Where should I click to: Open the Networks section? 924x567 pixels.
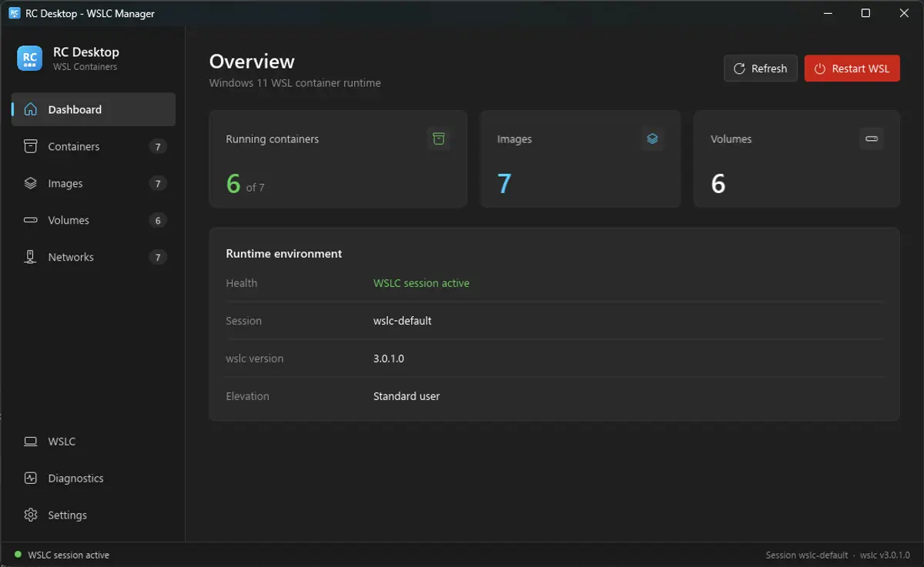pos(93,257)
